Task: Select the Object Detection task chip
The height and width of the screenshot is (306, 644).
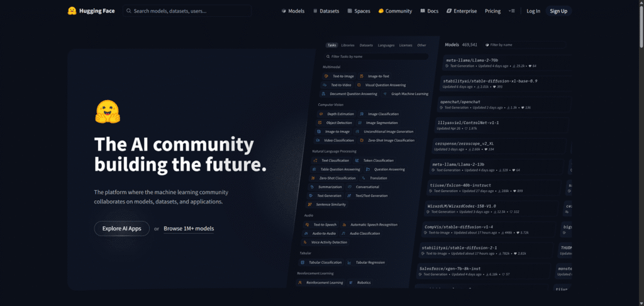Action: pos(335,123)
